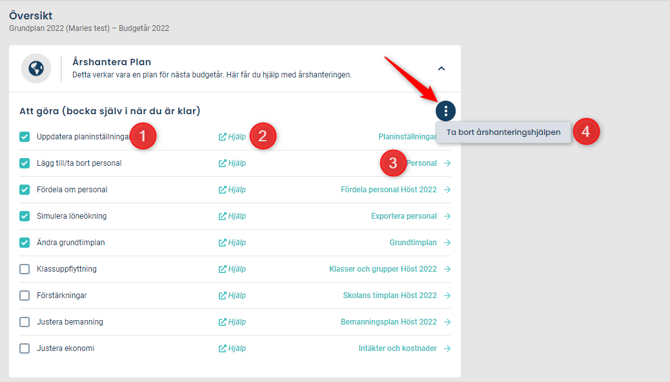Collapse the Årshantera Plan panel chevron

tap(441, 68)
